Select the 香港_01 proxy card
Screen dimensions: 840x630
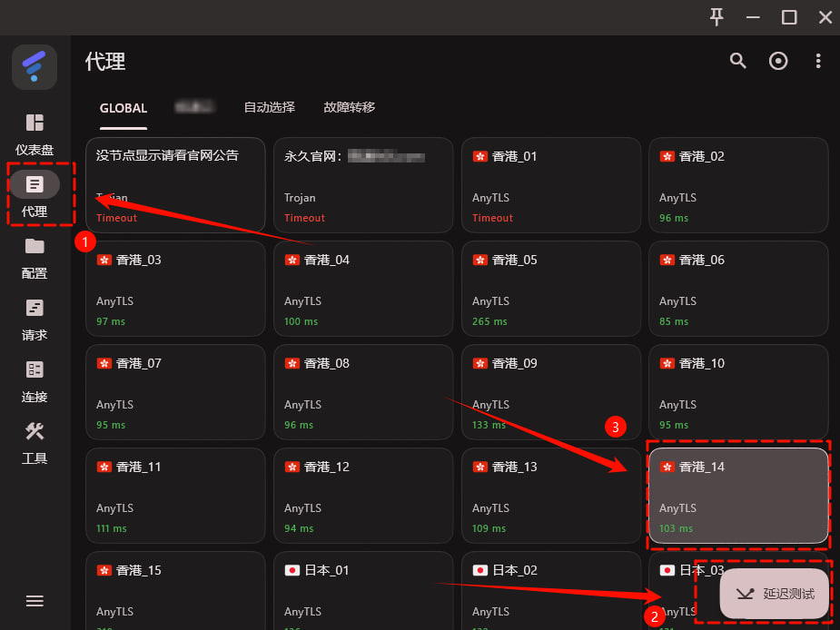550,185
